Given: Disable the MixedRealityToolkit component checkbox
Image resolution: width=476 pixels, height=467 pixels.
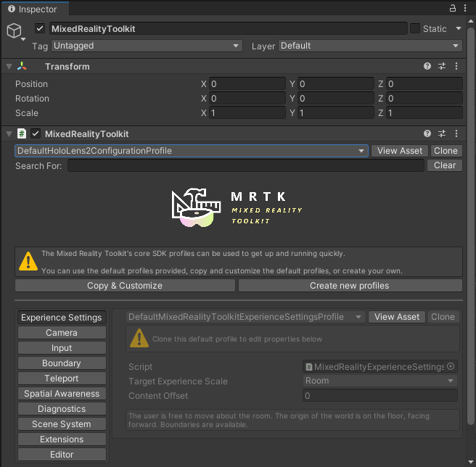Looking at the screenshot, I should 35,134.
